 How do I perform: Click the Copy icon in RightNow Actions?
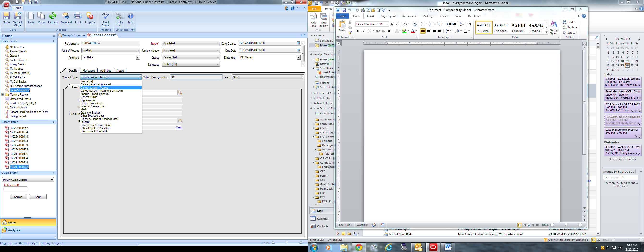click(41, 18)
